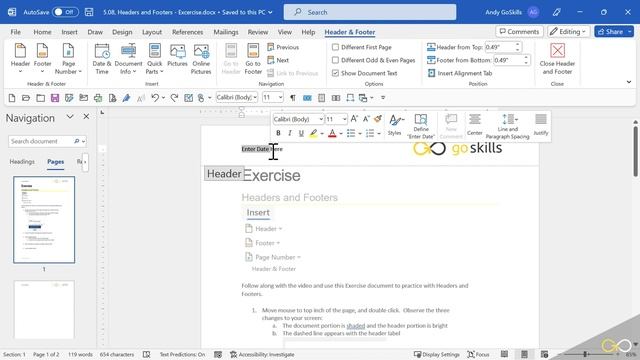The height and width of the screenshot is (360, 640).
Task: Click Insert Alignment Tab
Action: (460, 73)
